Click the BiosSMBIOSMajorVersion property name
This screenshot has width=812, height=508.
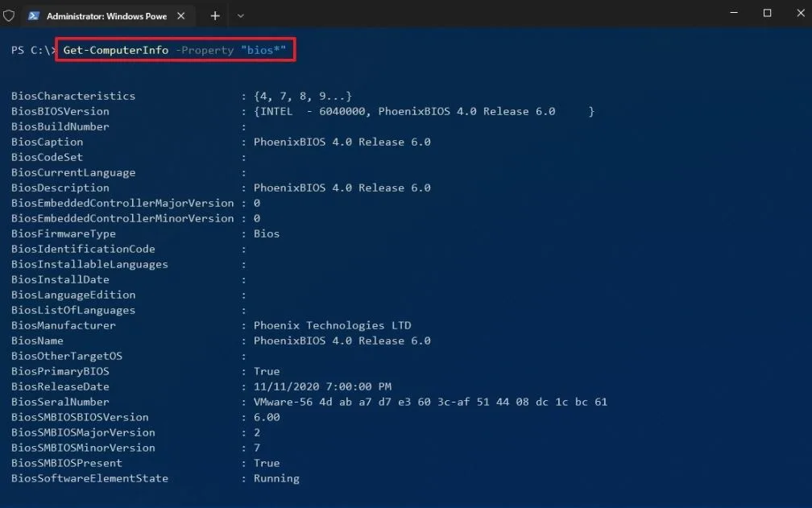(x=83, y=432)
